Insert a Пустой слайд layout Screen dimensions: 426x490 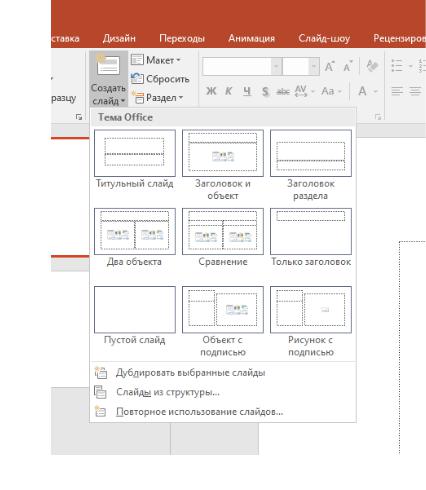[x=135, y=310]
